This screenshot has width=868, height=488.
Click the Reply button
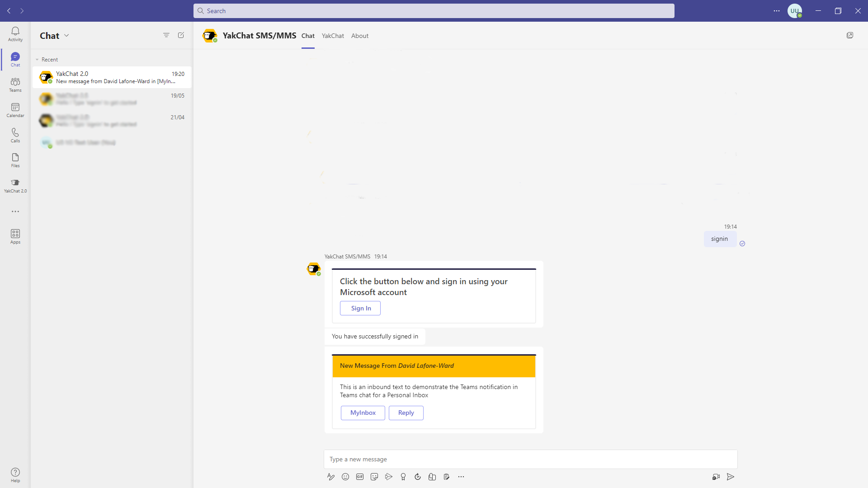click(406, 413)
